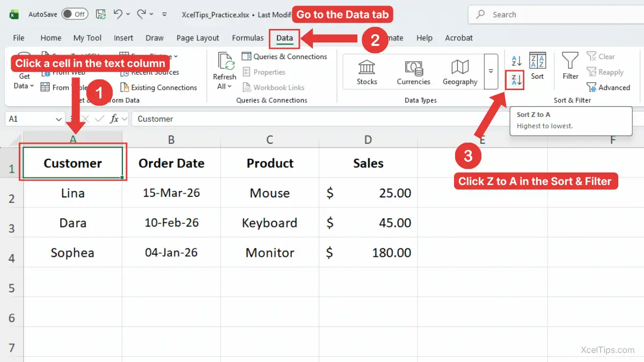Open the Help tab
This screenshot has height=362, width=644.
(x=425, y=38)
